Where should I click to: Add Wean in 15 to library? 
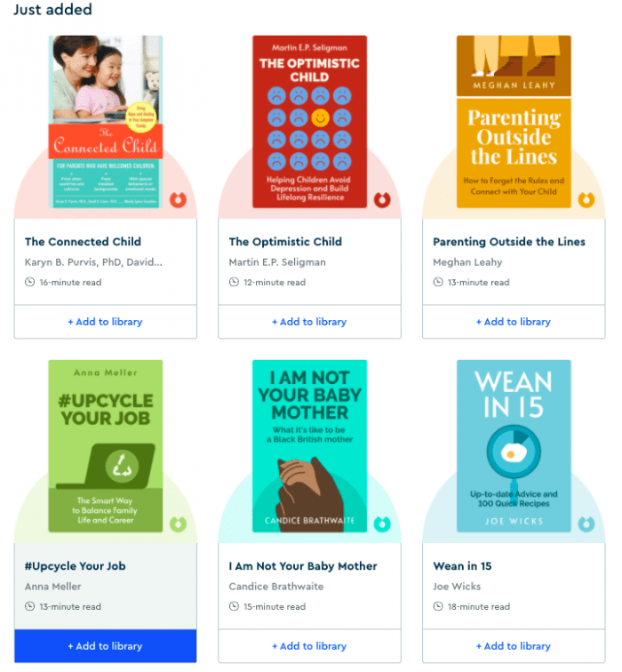514,646
